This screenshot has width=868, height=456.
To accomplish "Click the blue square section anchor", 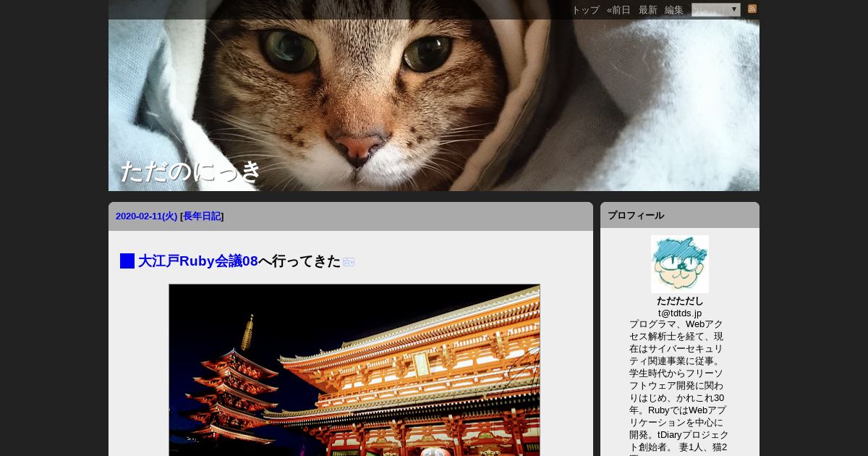I will [127, 261].
